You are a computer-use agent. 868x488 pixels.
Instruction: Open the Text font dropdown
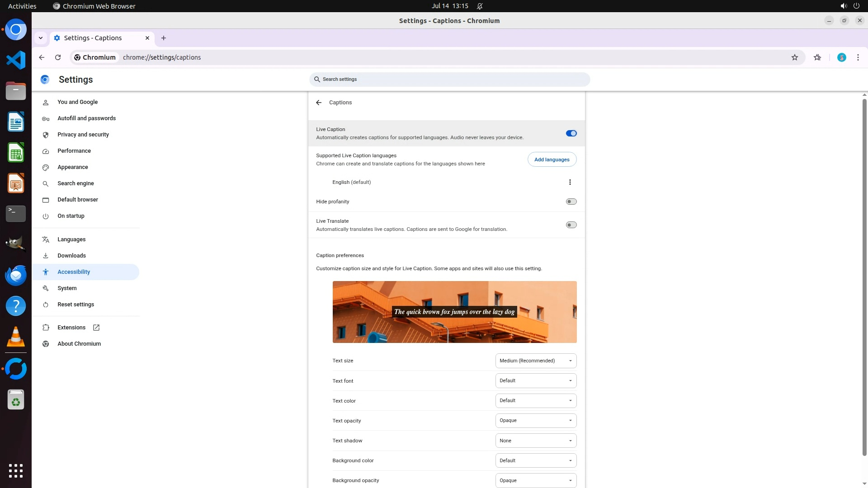tap(536, 380)
